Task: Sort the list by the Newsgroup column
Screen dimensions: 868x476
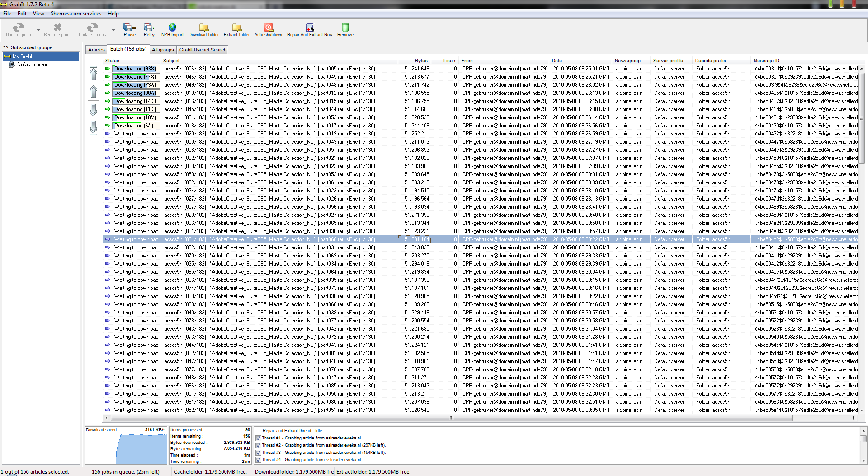Action: pos(632,61)
